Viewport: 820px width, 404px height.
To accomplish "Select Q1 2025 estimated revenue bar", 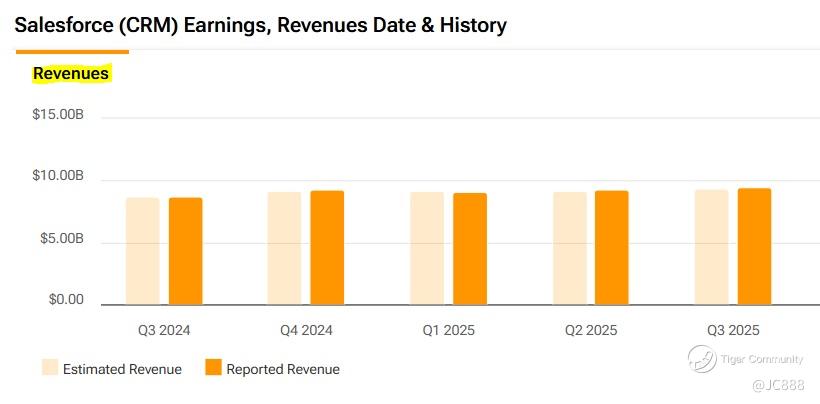I will point(427,248).
